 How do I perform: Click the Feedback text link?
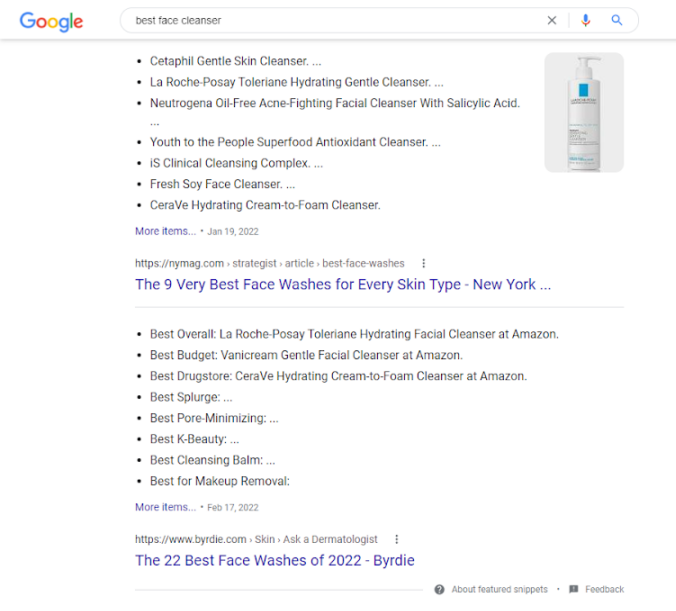point(604,589)
